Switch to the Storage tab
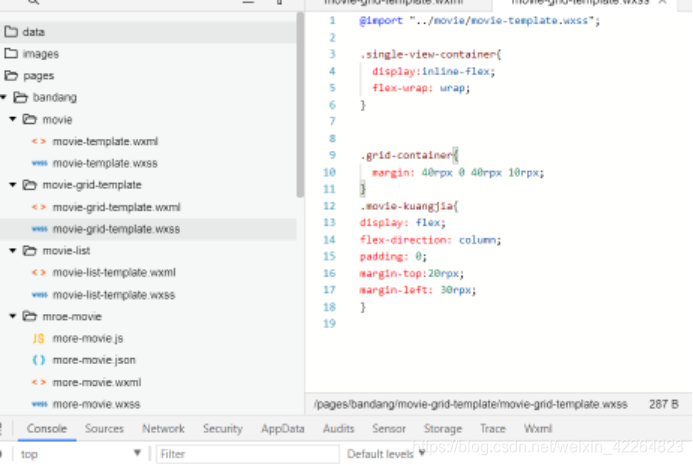The width and height of the screenshot is (693, 465). (443, 428)
